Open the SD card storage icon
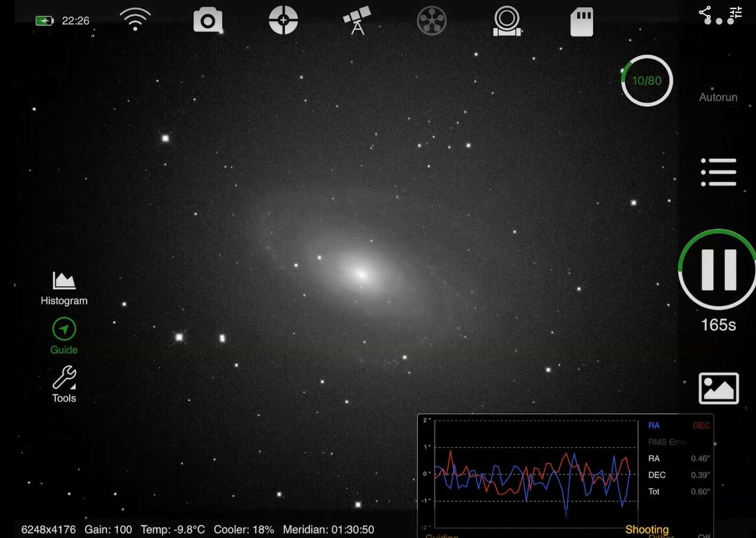Screen dimensions: 756x538 pyautogui.click(x=581, y=21)
